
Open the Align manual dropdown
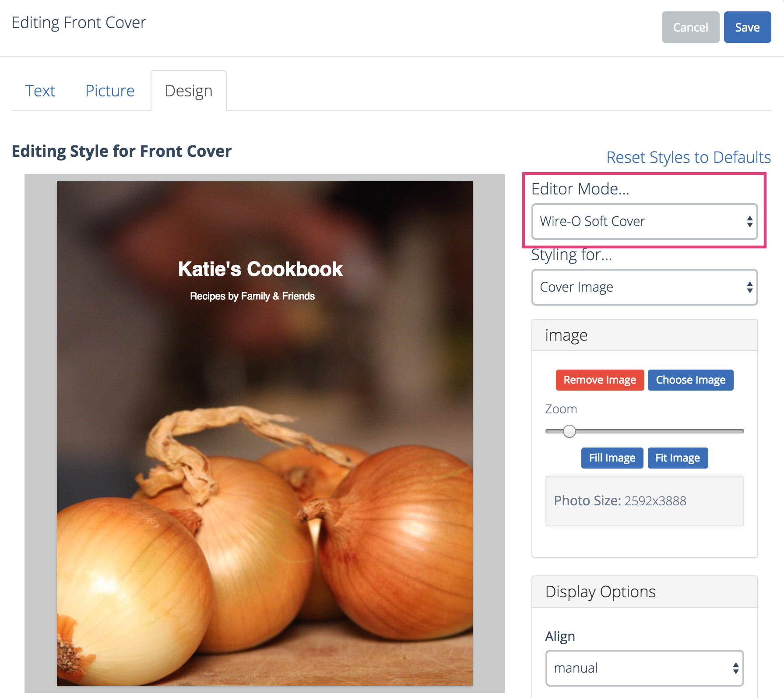644,668
